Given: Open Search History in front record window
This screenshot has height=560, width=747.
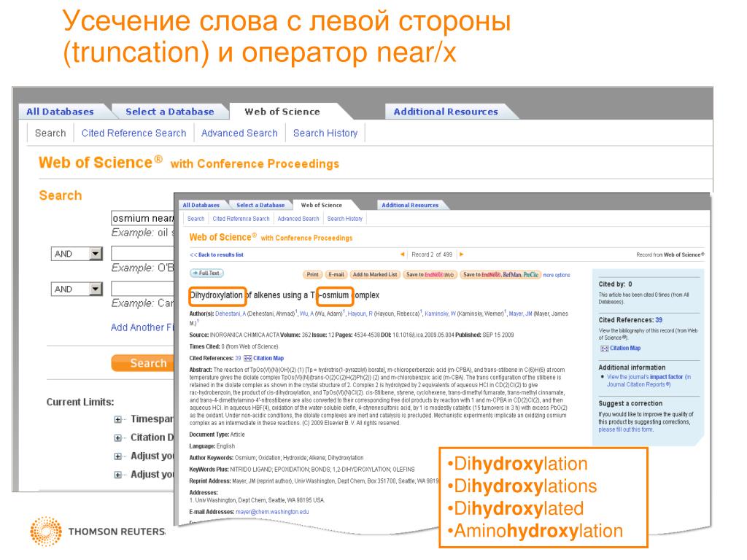Looking at the screenshot, I should pyautogui.click(x=344, y=219).
